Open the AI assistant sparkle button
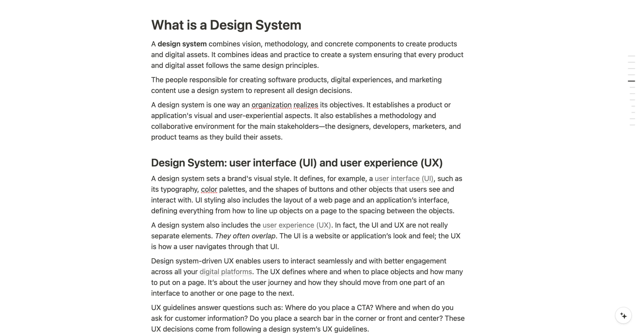644x336 pixels. [623, 316]
